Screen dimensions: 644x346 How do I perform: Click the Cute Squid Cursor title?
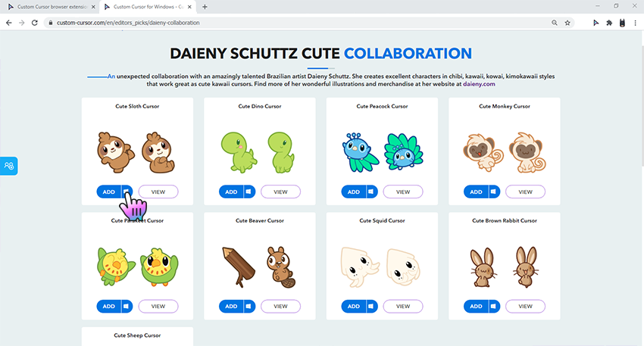coord(382,220)
